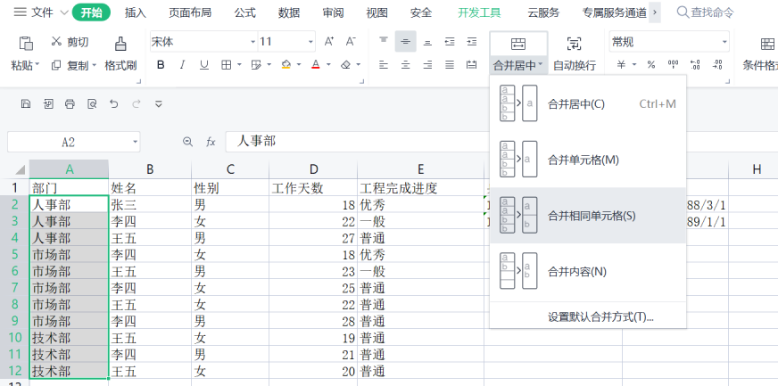Viewport: 778px width, 386px height.
Task: Apply yellow fill color bucket
Action: (286, 64)
